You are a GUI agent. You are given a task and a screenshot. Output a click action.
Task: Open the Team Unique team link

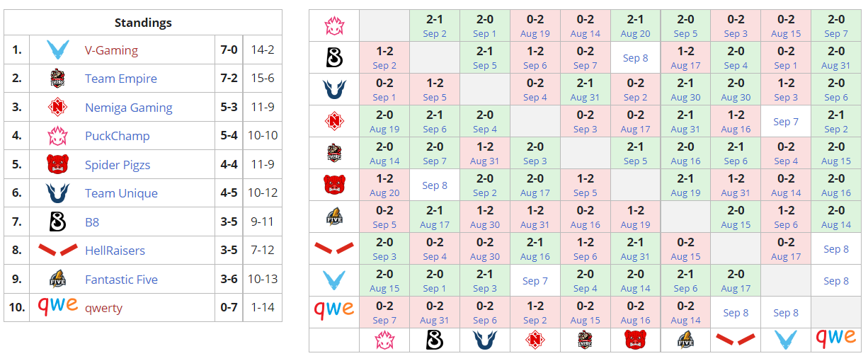(x=121, y=193)
